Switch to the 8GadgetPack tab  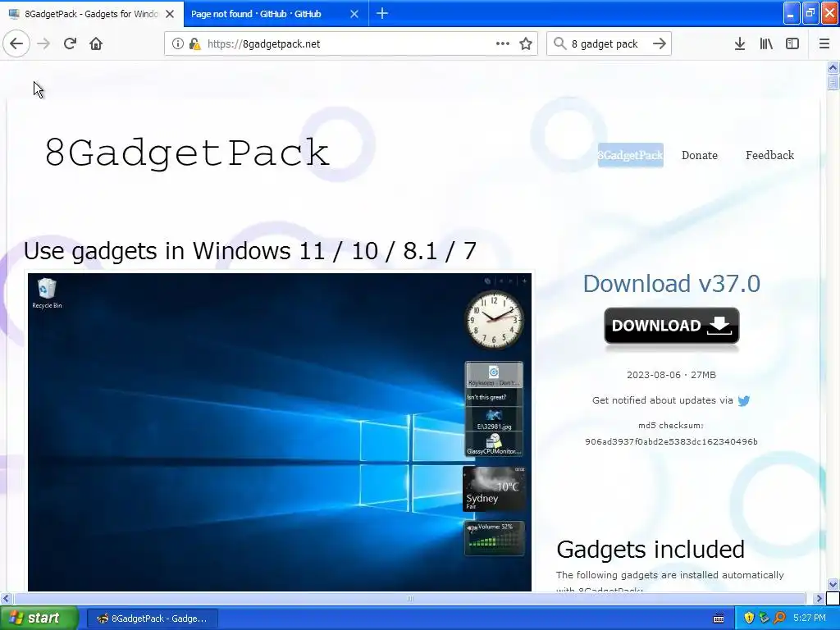[92, 14]
